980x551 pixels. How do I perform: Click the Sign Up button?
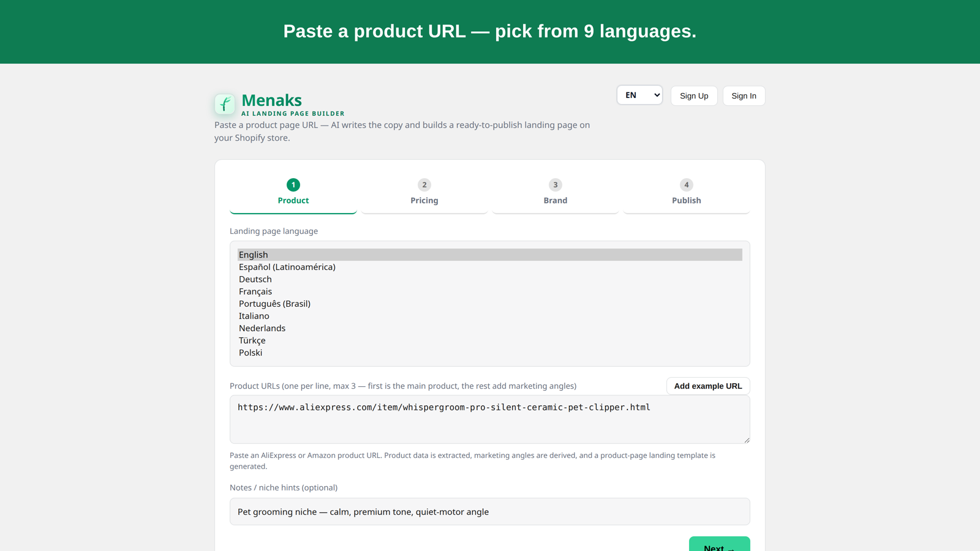click(694, 96)
